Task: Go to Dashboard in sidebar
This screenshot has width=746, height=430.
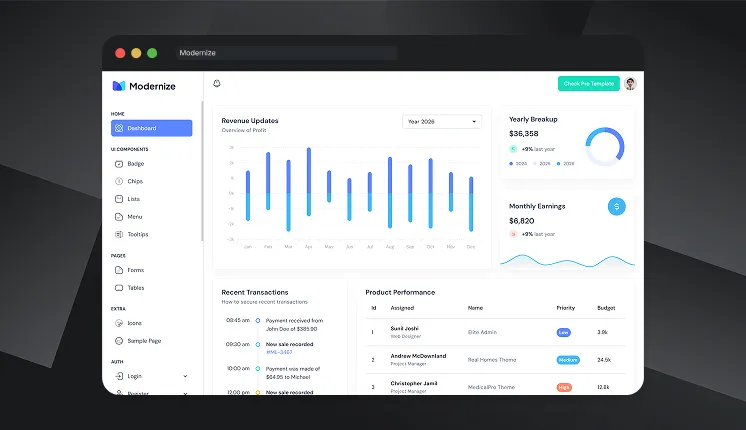Action: (151, 128)
